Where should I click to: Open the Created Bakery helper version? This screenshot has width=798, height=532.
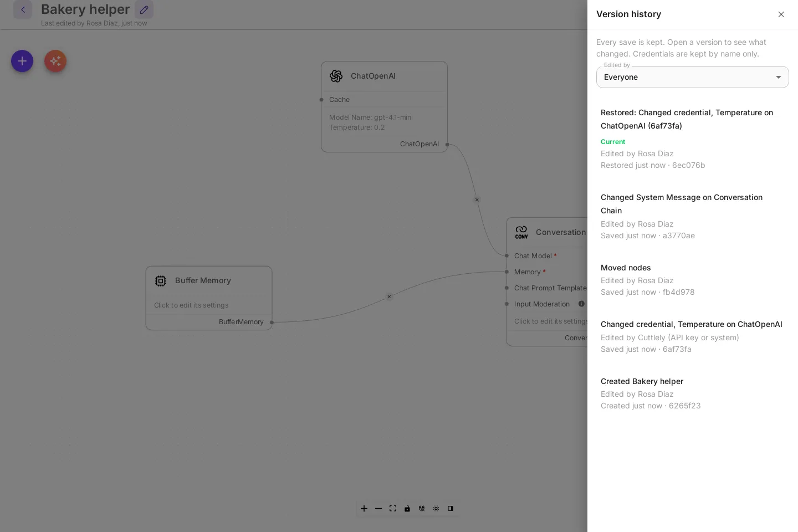click(692, 393)
